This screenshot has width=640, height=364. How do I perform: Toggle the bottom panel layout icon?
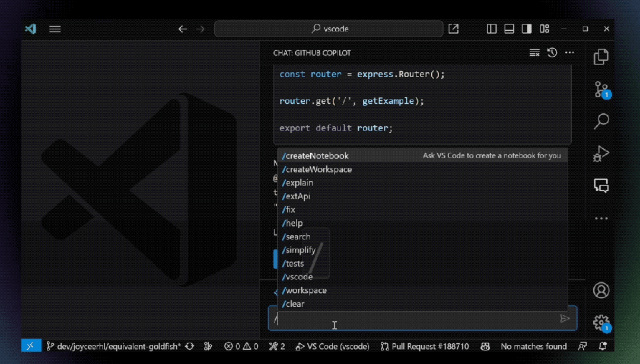point(509,29)
